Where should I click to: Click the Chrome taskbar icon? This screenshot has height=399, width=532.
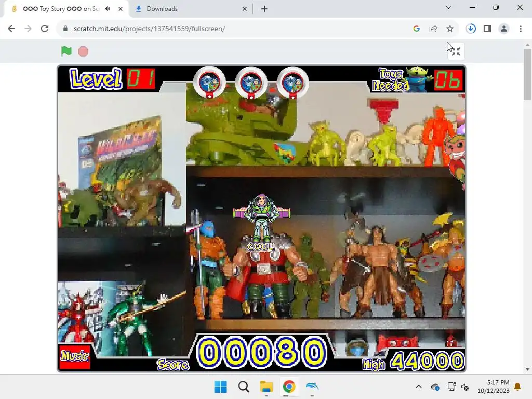(289, 387)
